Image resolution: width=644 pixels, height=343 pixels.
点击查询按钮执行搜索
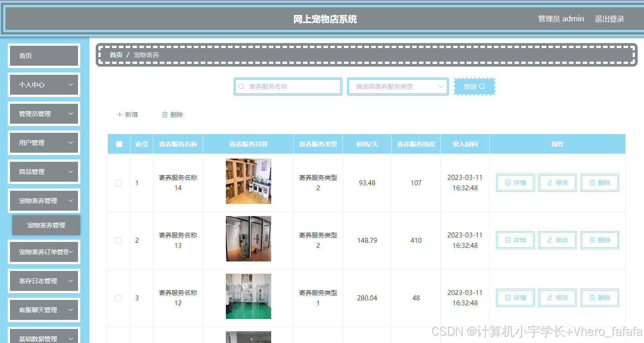click(474, 86)
